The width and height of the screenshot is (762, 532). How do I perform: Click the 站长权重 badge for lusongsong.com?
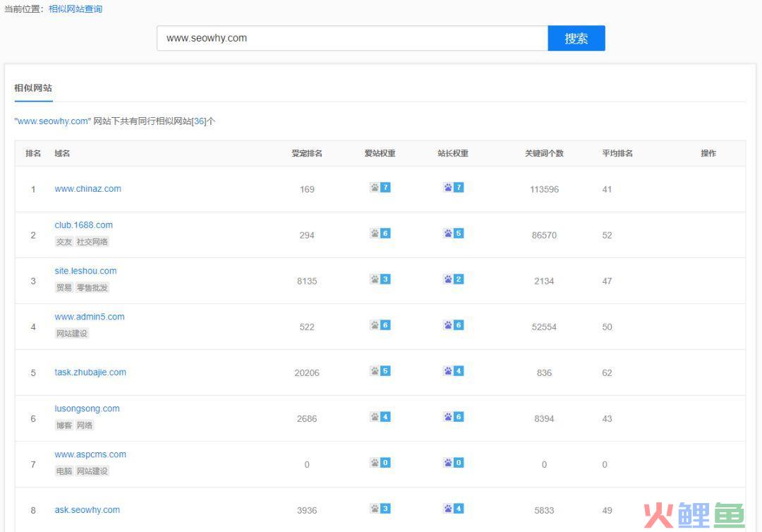coord(454,417)
